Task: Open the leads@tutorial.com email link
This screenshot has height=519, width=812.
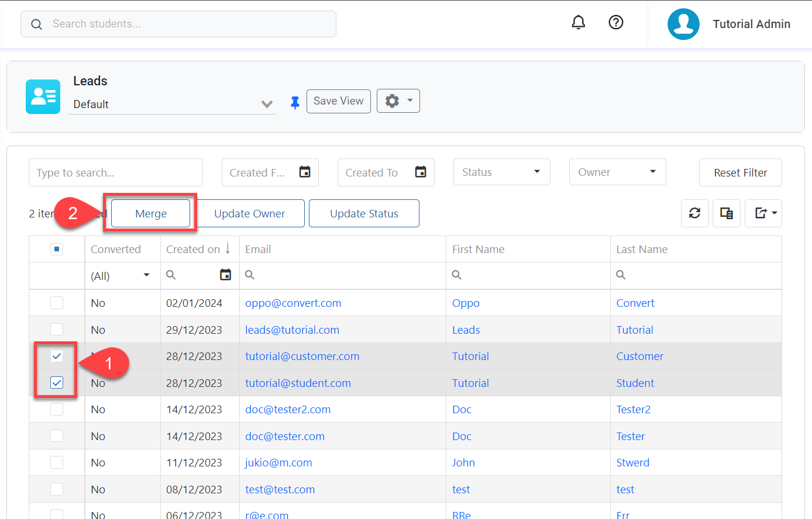Action: [292, 330]
